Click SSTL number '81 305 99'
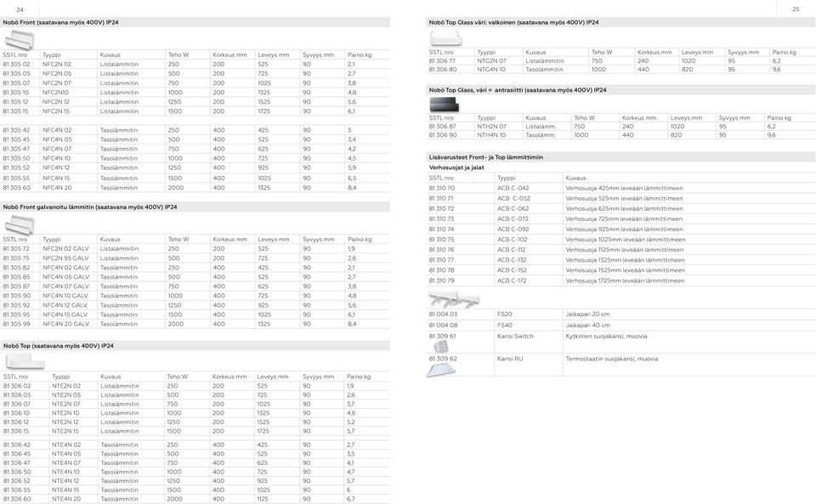Viewport: 816px width, 504px height. 16,324
